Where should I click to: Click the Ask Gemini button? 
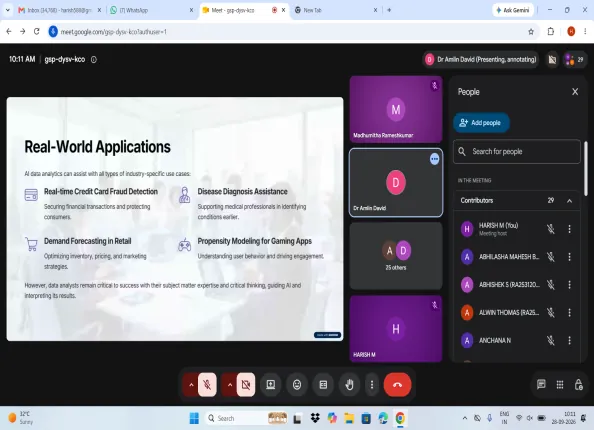click(513, 10)
